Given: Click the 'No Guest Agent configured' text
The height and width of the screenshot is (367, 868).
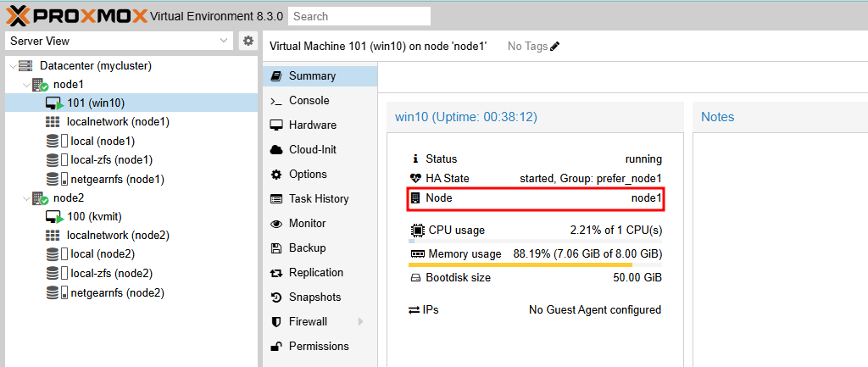Looking at the screenshot, I should coord(595,310).
